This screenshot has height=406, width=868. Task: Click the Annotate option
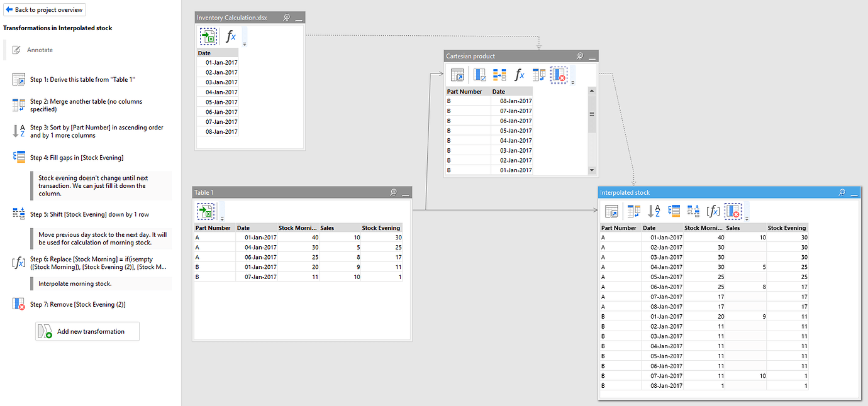coord(40,50)
